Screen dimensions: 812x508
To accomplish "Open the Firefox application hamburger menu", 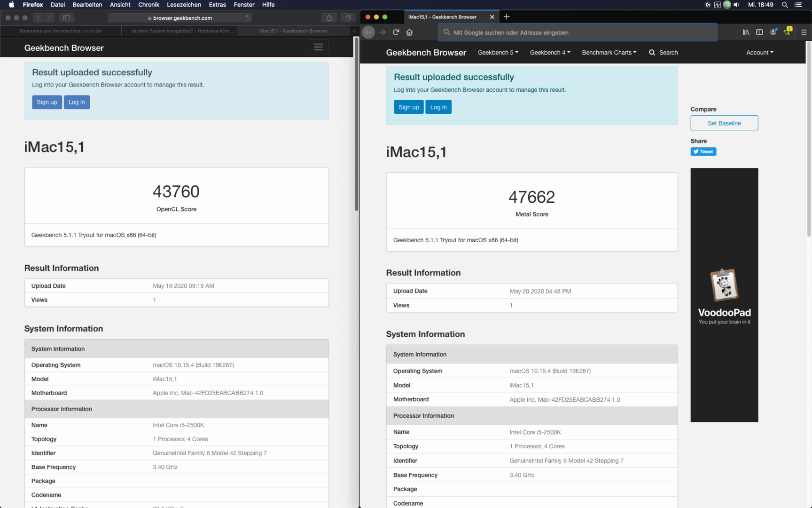I will [x=804, y=32].
